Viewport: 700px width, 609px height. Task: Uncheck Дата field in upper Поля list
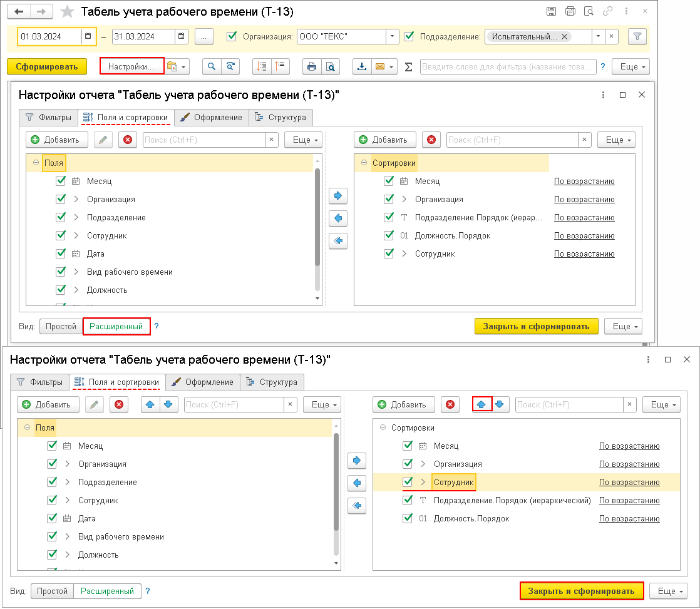pos(61,253)
